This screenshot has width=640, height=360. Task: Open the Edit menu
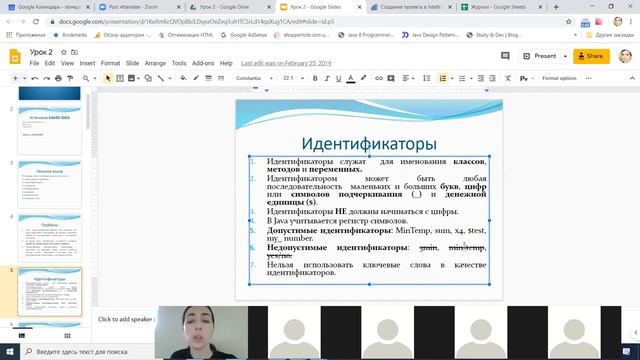50,63
